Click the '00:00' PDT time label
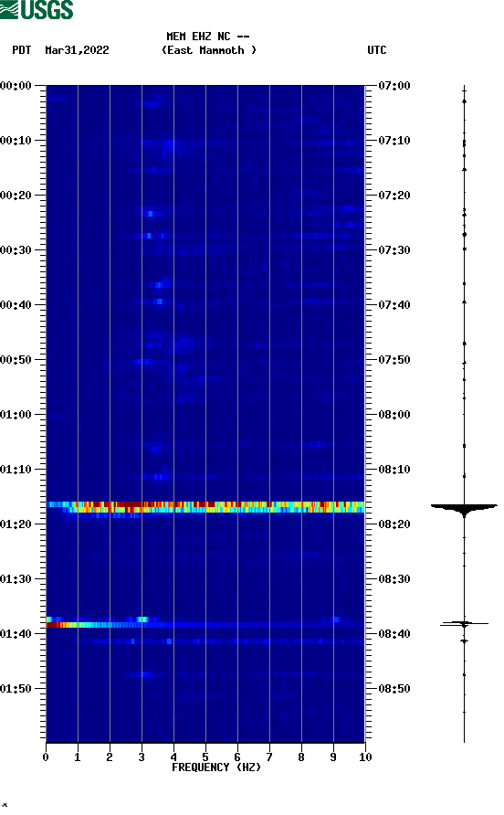Screen dimensions: 504x815 tap(16, 86)
